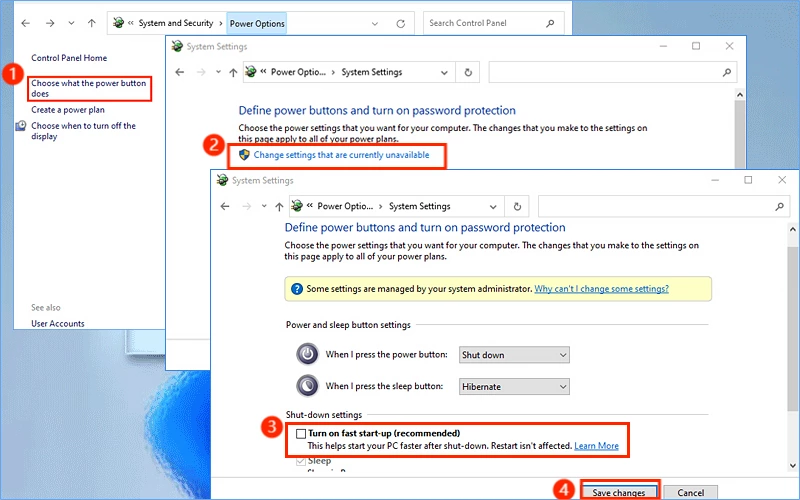Expand address bar dropdown in Power Options window
This screenshot has width=800, height=500.
(375, 23)
